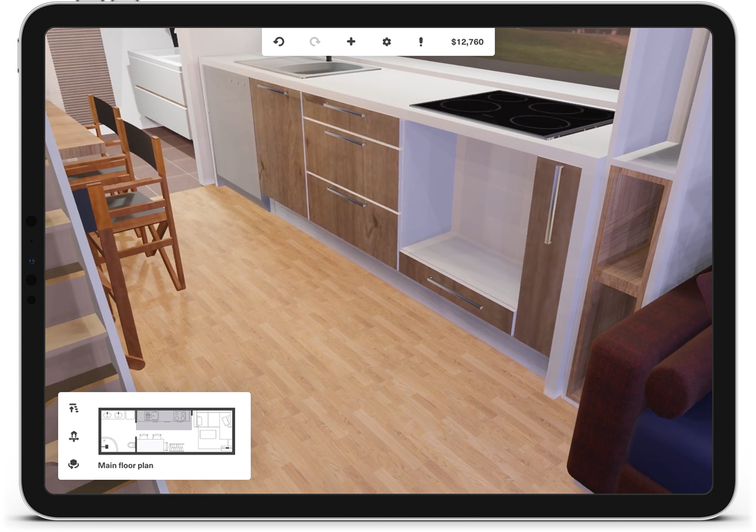This screenshot has width=756, height=532.
Task: Open the exclamation alert icon
Action: coord(421,42)
